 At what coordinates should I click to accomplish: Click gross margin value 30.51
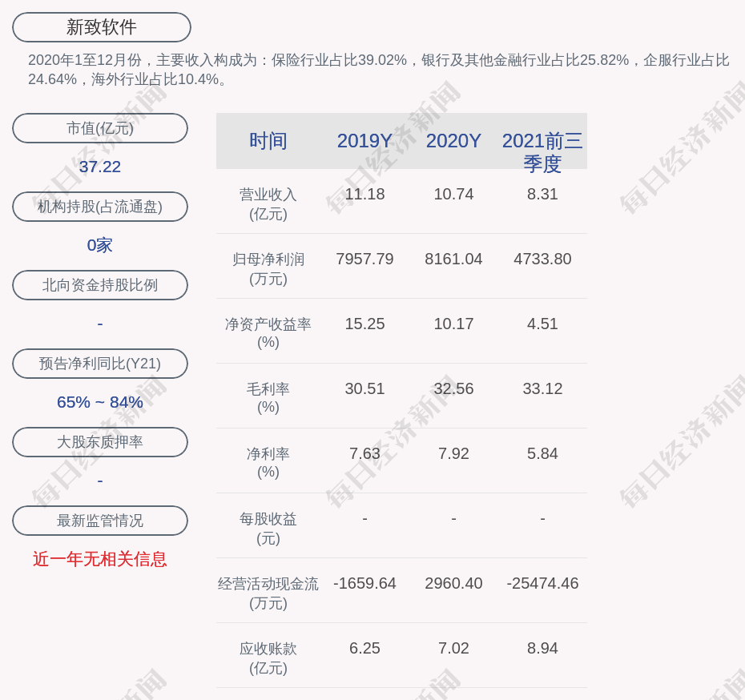[x=364, y=388]
